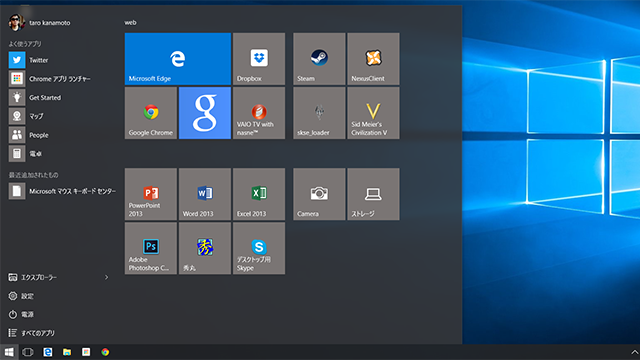
Task: Launch the Adobe Photoshop tile
Action: point(151,248)
